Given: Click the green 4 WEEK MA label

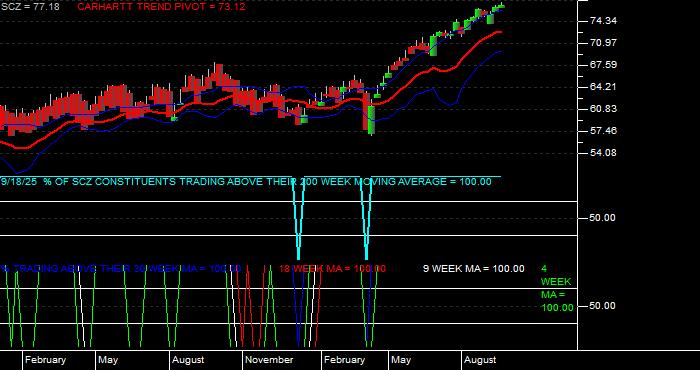Looking at the screenshot, I should (557, 288).
